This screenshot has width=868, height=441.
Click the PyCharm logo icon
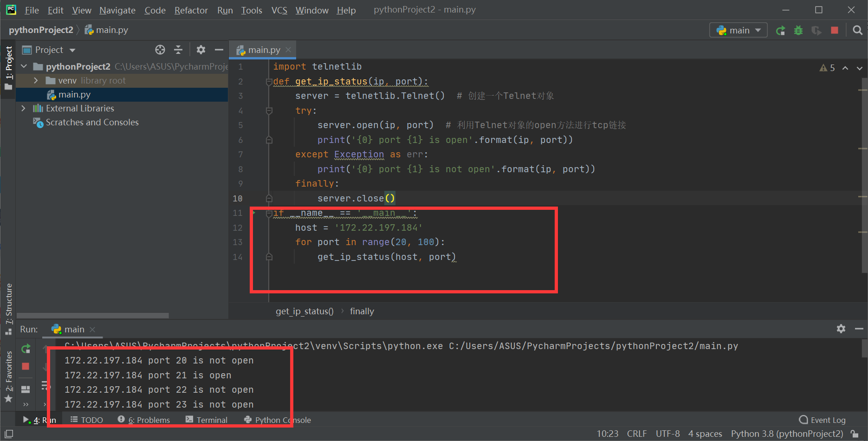click(x=11, y=10)
